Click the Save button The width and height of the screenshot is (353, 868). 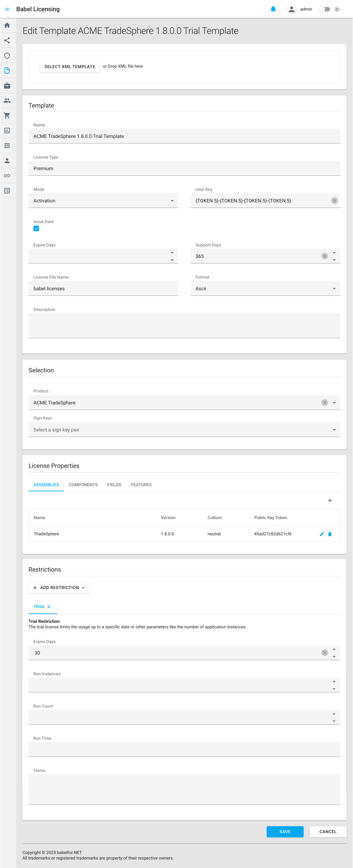285,831
